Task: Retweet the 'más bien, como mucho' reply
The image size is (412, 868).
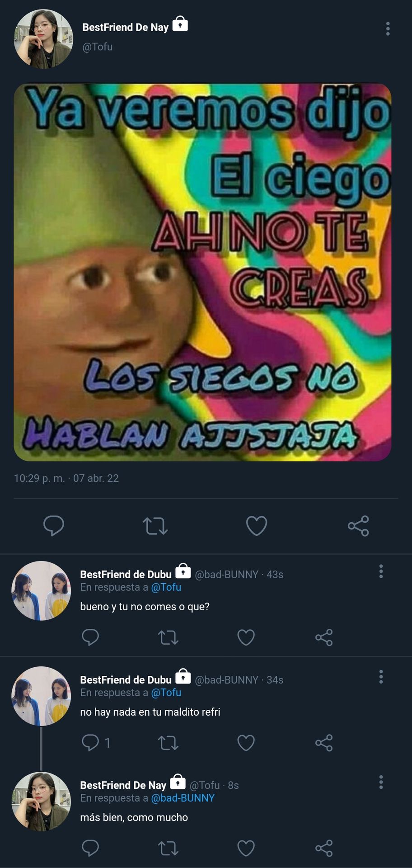Action: tap(168, 848)
